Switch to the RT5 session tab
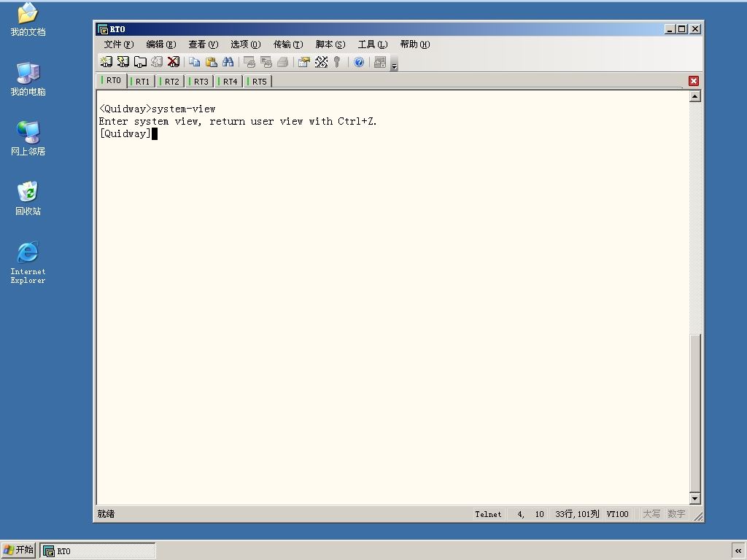The width and height of the screenshot is (747, 560). [x=258, y=82]
